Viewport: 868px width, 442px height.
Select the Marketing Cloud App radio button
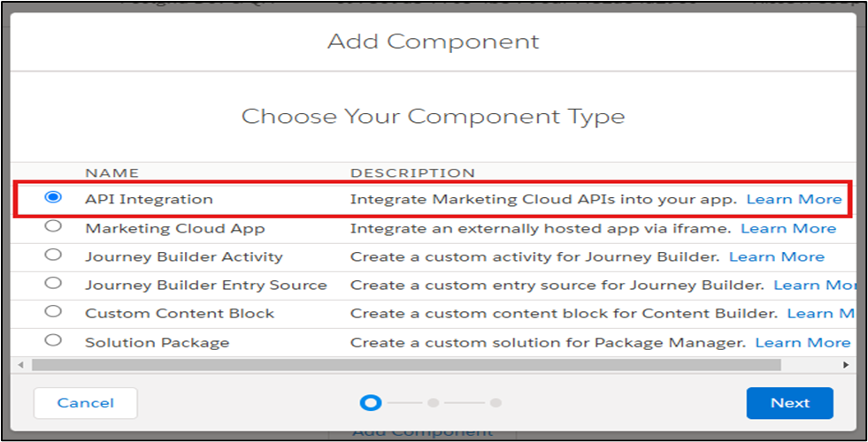click(53, 225)
